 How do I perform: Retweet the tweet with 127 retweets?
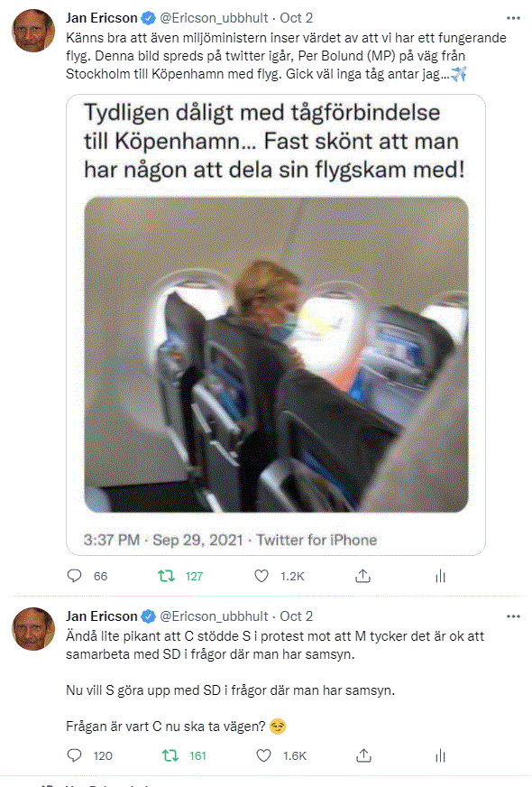pos(166,576)
